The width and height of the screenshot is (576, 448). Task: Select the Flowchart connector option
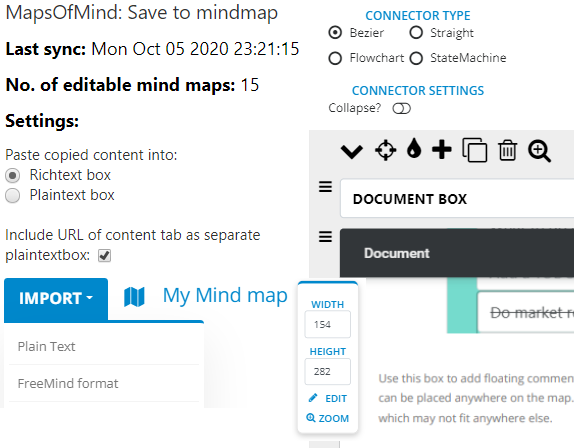coord(335,58)
